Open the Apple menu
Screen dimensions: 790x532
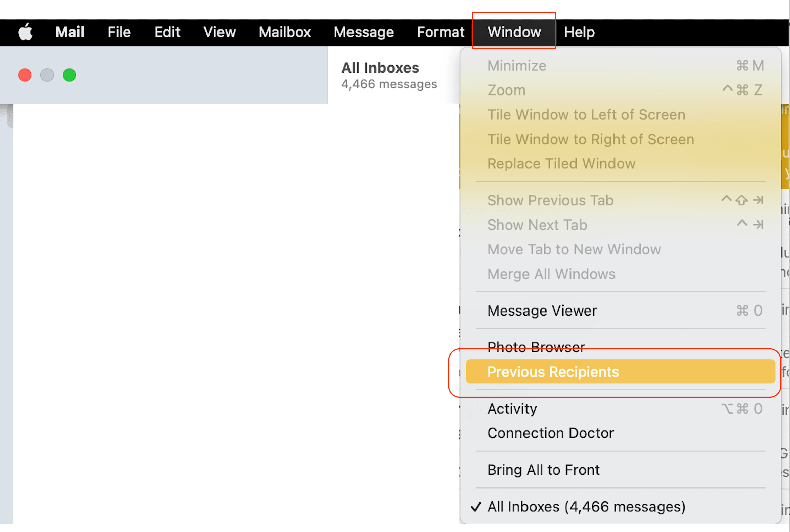[x=25, y=32]
